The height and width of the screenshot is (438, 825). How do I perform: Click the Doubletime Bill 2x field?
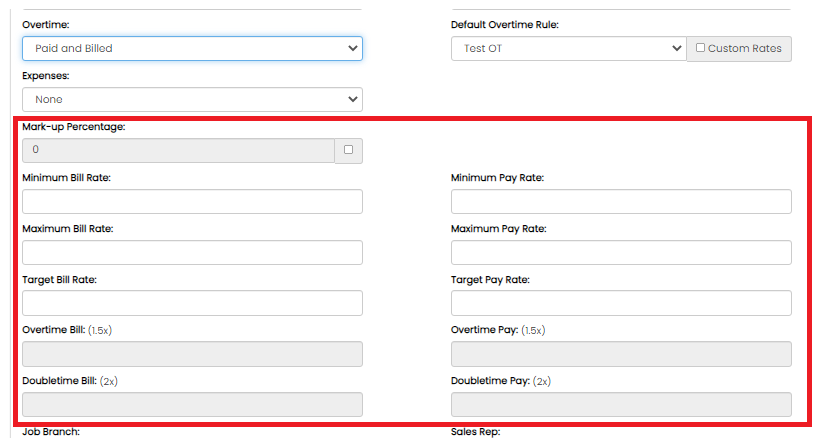[192, 405]
